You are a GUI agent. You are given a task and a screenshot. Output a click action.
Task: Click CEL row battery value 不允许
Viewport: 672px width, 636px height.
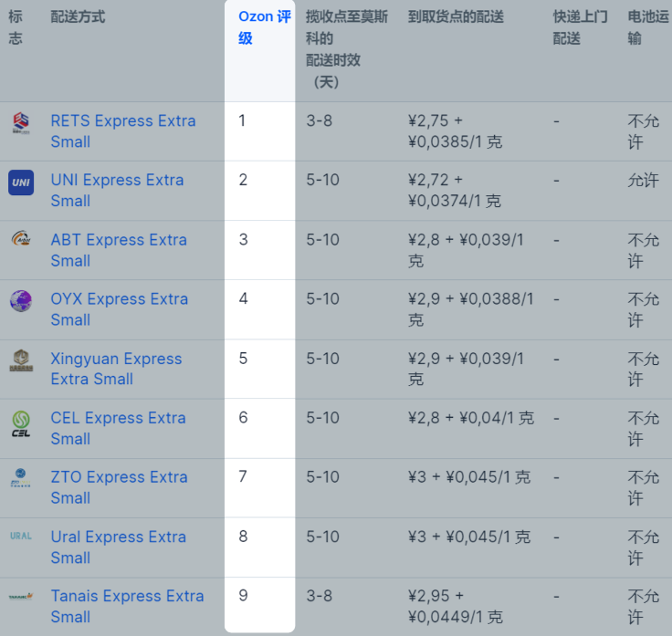click(x=644, y=428)
